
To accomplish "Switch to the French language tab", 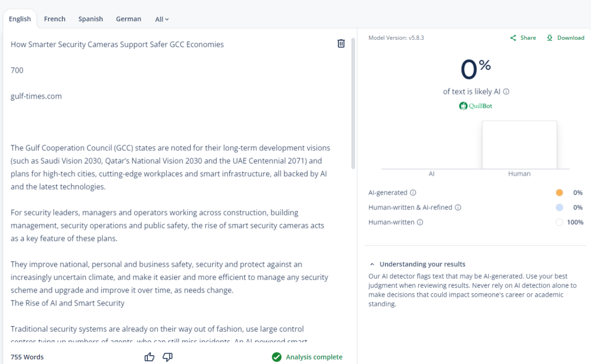I will tap(55, 19).
